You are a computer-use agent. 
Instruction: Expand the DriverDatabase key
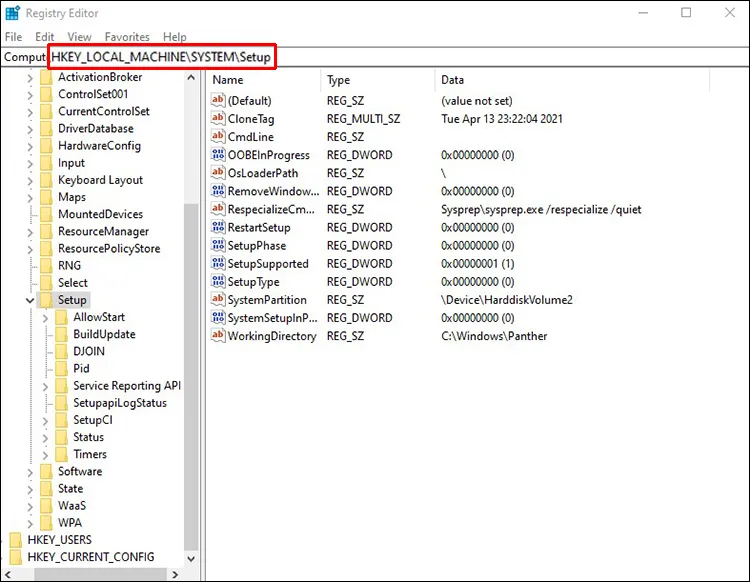click(30, 129)
